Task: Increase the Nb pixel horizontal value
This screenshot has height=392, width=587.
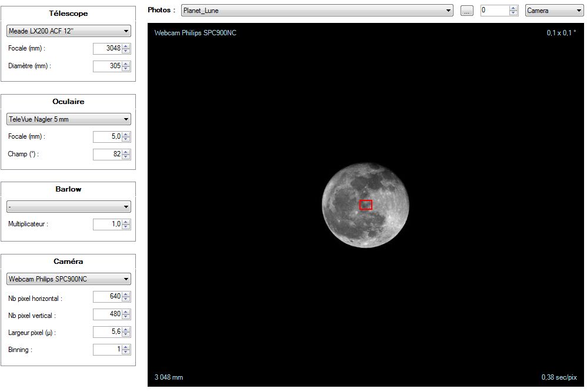Action: [126, 294]
